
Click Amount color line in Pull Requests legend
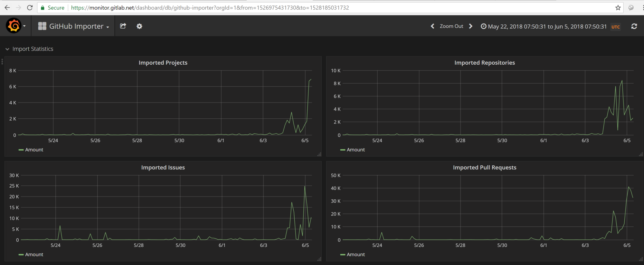coord(343,255)
